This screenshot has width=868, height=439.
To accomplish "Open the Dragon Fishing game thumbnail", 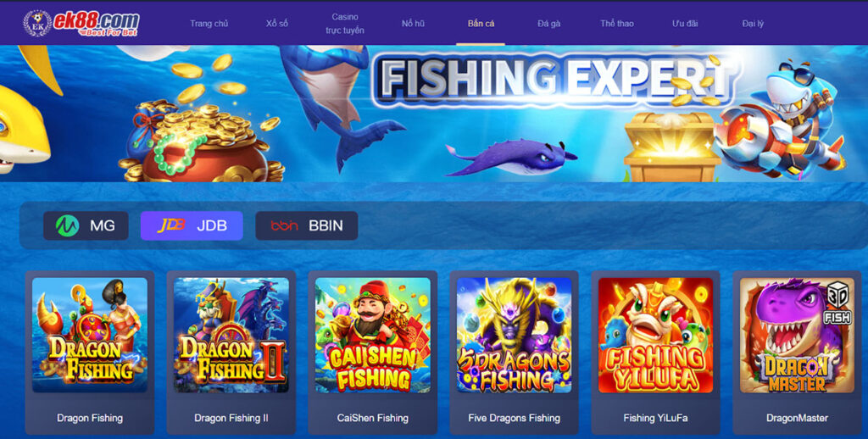I will point(90,335).
